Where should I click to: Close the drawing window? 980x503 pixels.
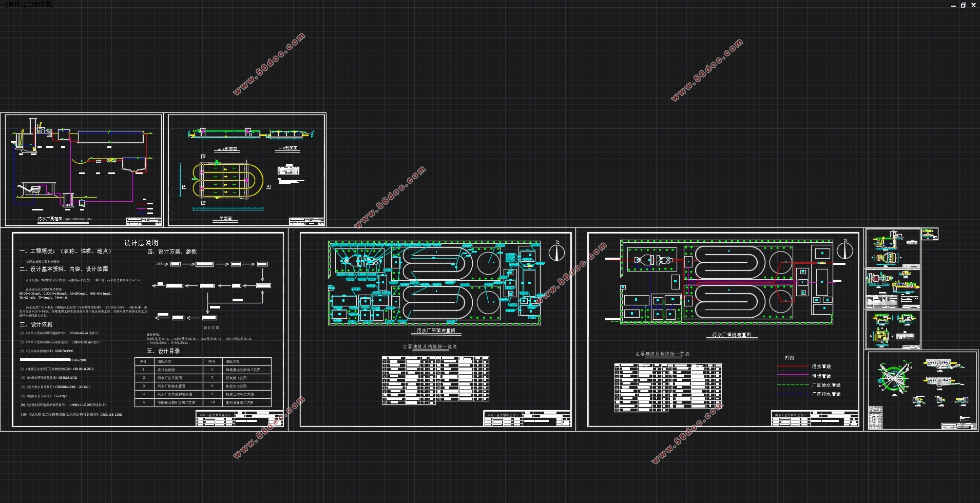point(973,5)
